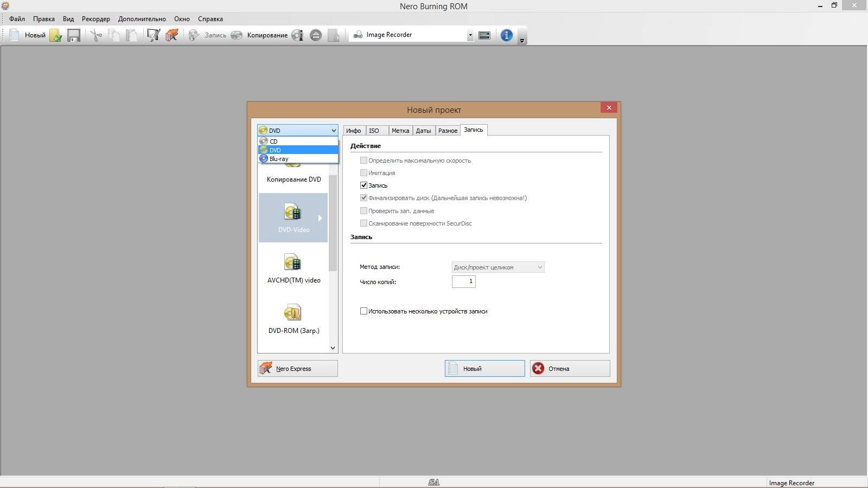Click the Cut scissors icon

(96, 35)
